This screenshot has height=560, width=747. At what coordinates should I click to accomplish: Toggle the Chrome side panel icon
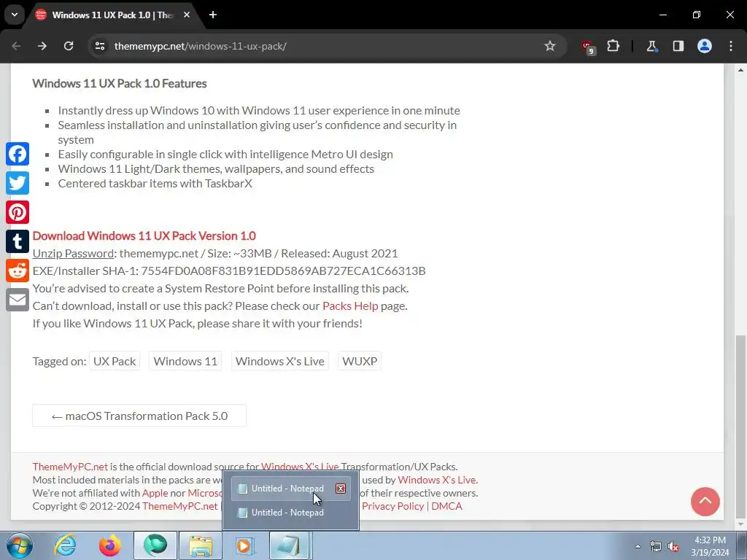coord(678,46)
